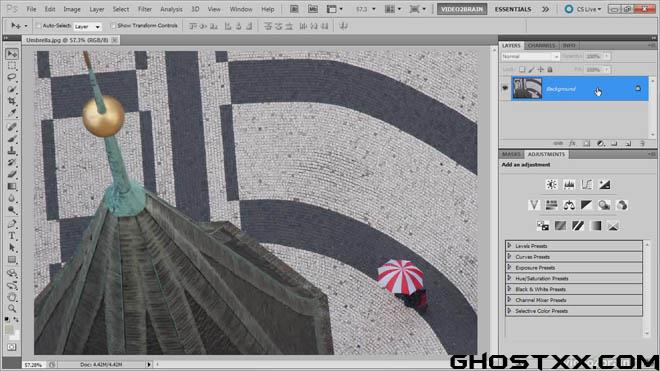660x371 pixels.
Task: Choose the Horizontal Type tool
Action: (12, 236)
